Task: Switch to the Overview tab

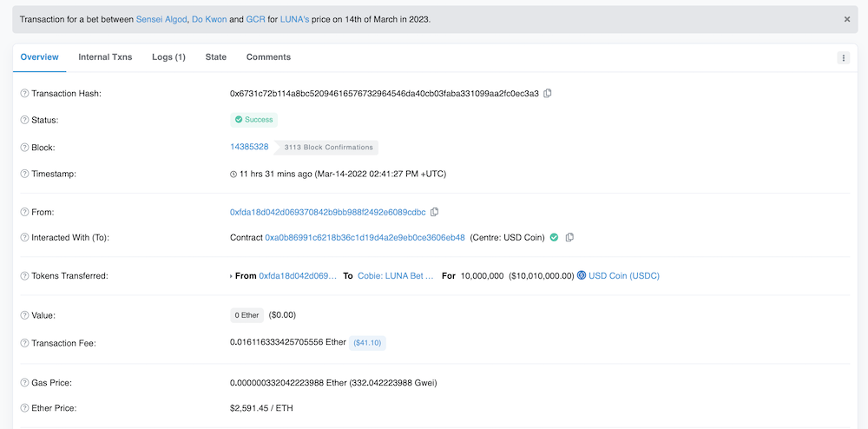Action: pos(39,57)
